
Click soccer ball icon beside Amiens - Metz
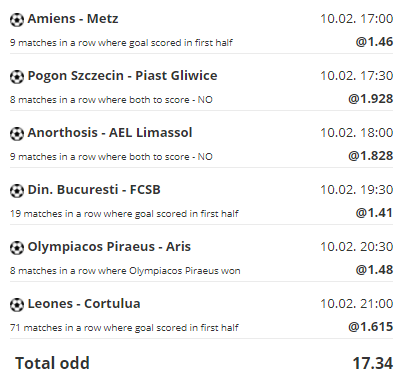click(17, 20)
